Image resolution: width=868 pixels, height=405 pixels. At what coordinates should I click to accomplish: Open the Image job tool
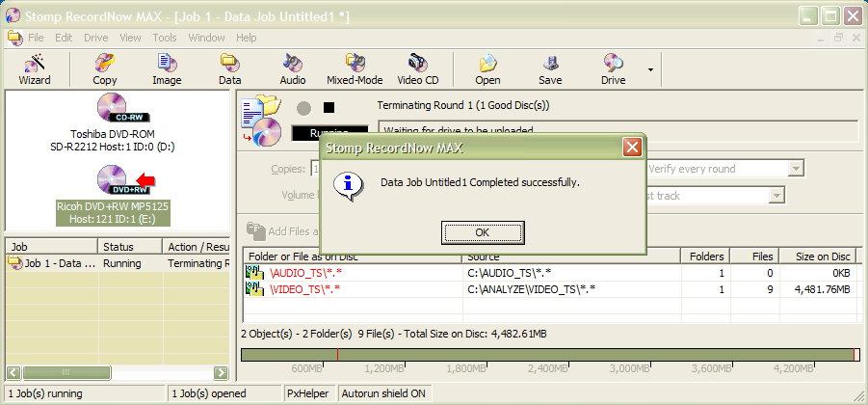coord(167,69)
